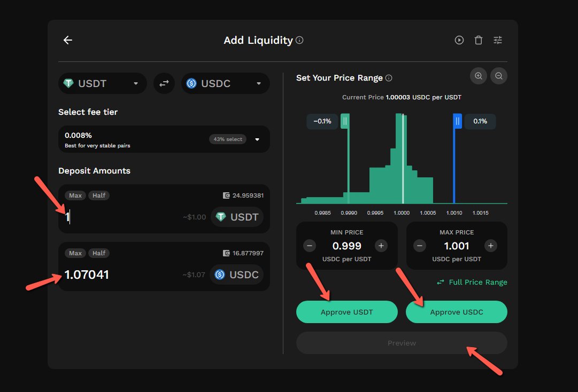Screen dimensions: 578x392
Task: Open the USDT token selector dropdown
Action: (103, 83)
